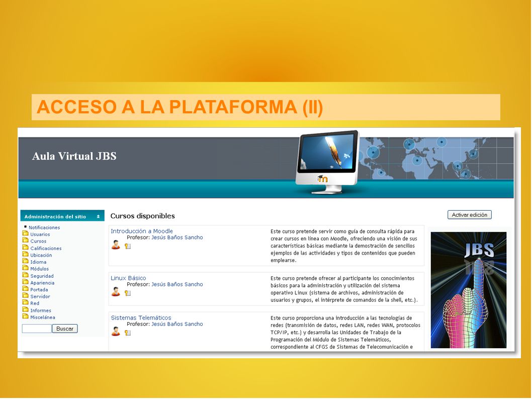This screenshot has width=532, height=399.
Task: Select the Red admin entry
Action: coord(35,303)
